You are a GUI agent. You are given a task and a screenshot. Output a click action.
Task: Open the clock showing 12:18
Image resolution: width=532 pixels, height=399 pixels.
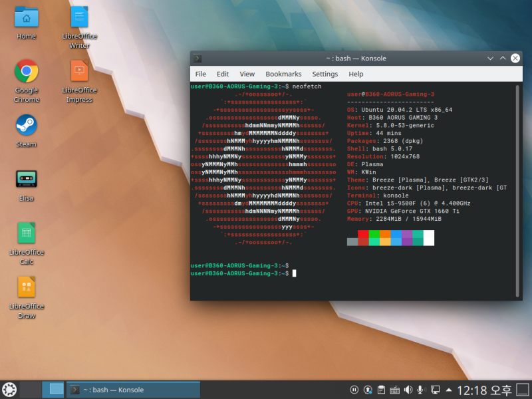484,390
